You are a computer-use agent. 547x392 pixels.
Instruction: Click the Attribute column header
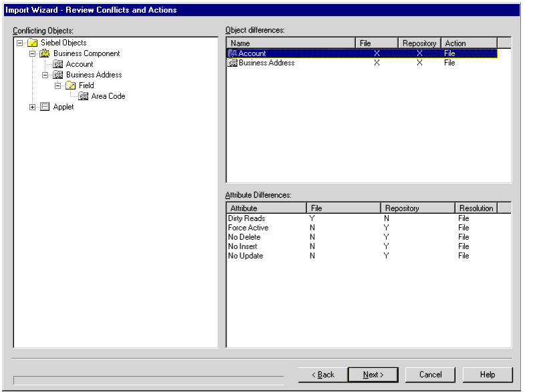(266, 208)
